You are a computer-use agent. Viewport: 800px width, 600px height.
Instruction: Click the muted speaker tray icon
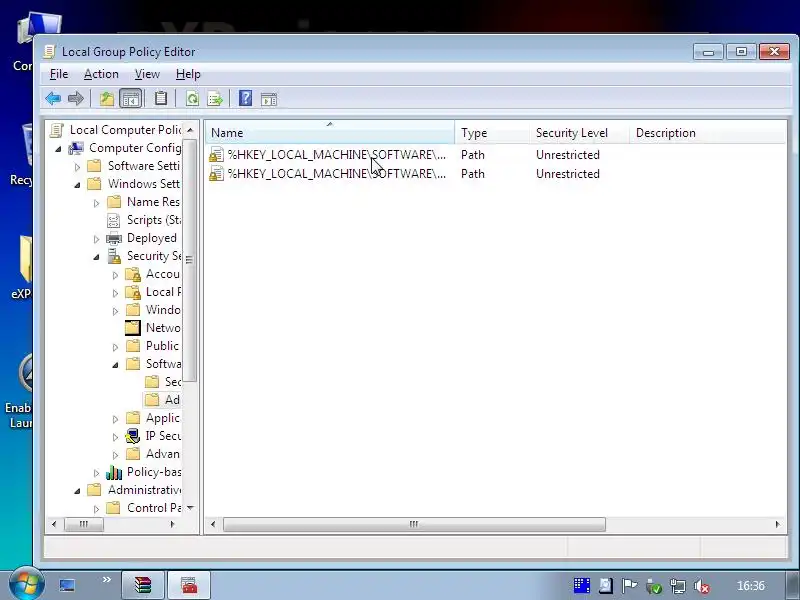(702, 586)
